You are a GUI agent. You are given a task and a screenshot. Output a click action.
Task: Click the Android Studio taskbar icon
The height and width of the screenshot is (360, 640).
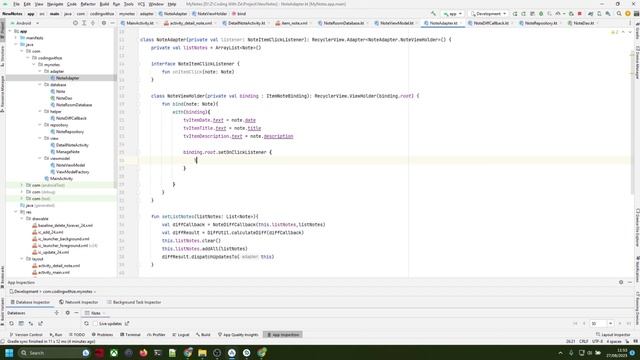click(x=231, y=353)
